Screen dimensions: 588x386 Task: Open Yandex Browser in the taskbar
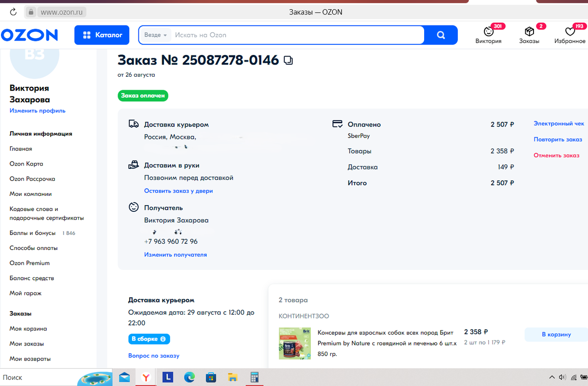[x=146, y=377]
